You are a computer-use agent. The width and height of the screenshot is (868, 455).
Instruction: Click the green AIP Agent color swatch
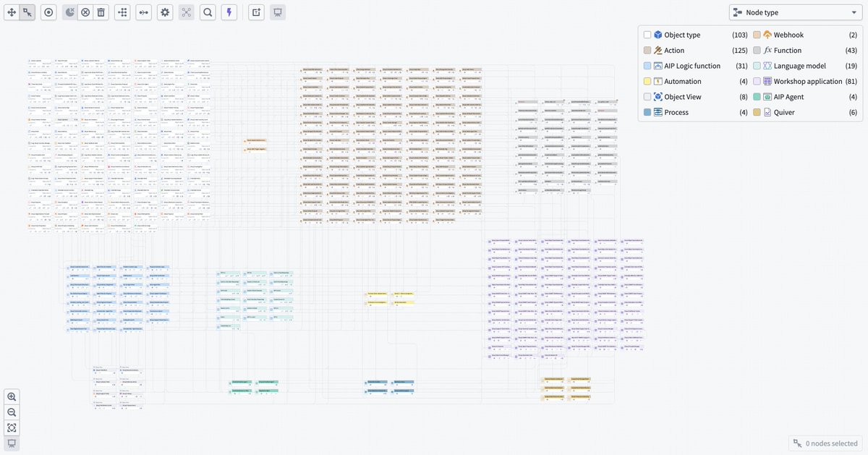[757, 97]
